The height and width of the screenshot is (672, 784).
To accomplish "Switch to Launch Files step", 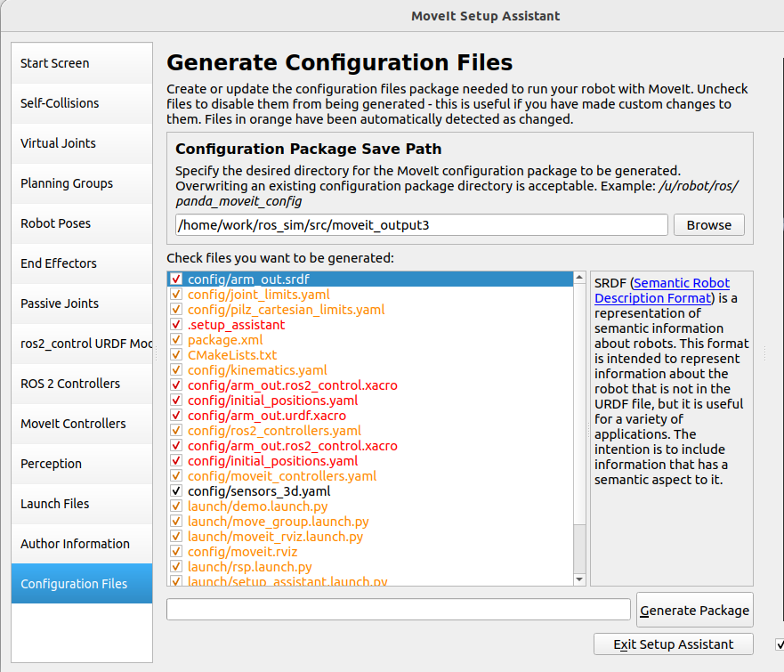I will coord(82,503).
